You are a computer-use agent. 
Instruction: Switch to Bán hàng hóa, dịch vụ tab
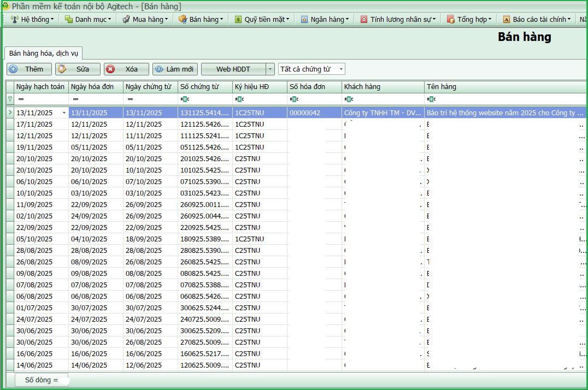[x=44, y=53]
